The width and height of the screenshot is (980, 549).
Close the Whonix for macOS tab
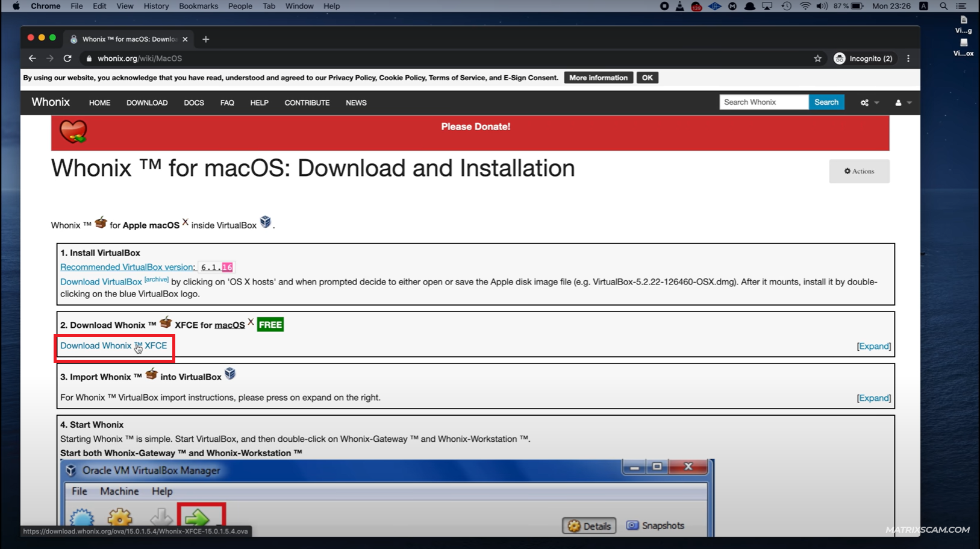click(185, 39)
